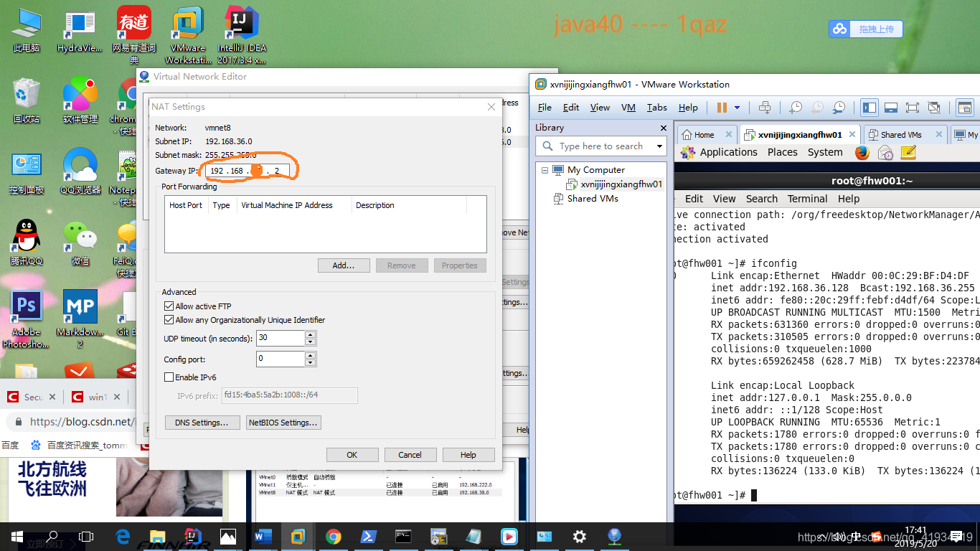Launch Firefox from the guest panel
Viewport: 980px width, 551px height.
pos(862,153)
